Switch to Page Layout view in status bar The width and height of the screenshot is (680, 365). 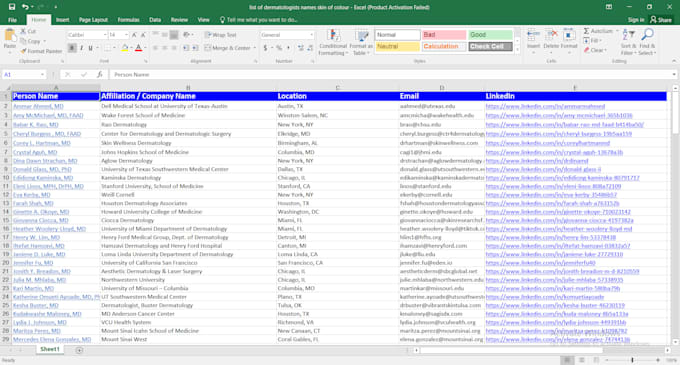coord(582,360)
